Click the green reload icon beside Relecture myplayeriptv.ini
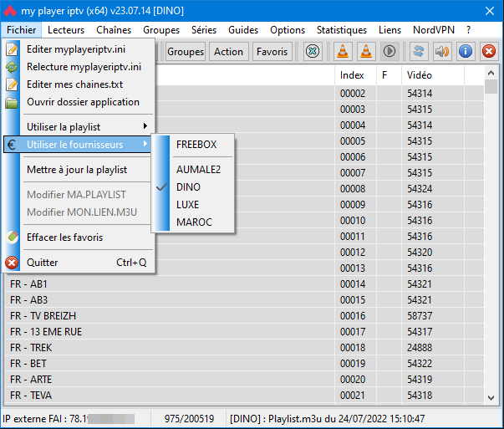The width and height of the screenshot is (504, 429). click(x=12, y=67)
